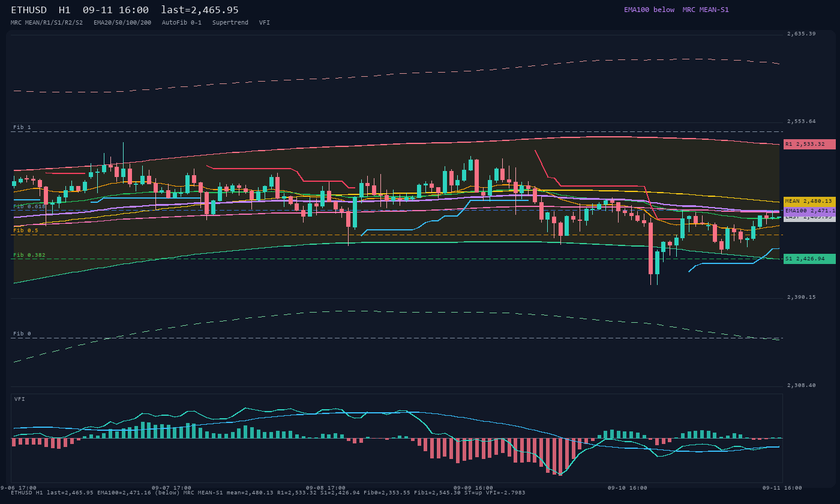This screenshot has width=840, height=504.
Task: Select the 09-10 16:00 time axis label
Action: [x=627, y=488]
